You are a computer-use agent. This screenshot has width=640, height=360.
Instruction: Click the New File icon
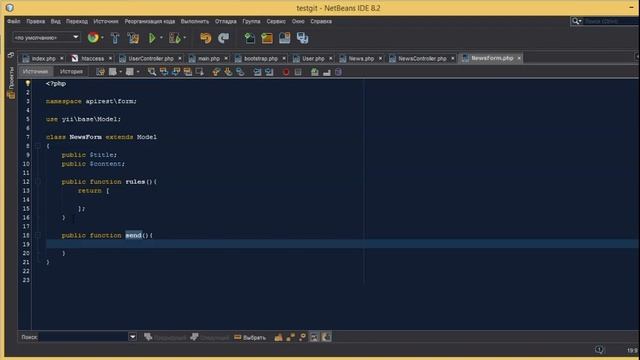coord(249,38)
